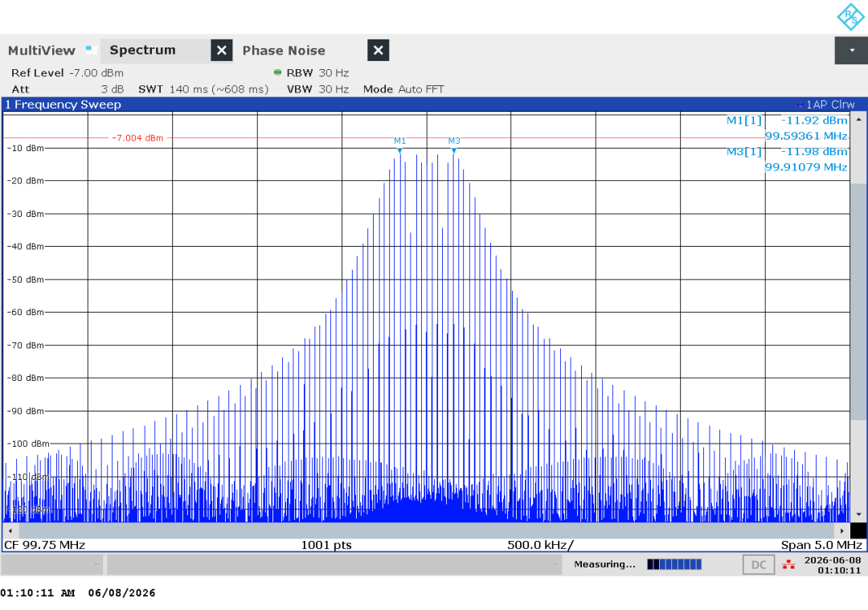Select the M3 marker triangle on trace
This screenshot has height=610, width=868.
click(x=454, y=150)
